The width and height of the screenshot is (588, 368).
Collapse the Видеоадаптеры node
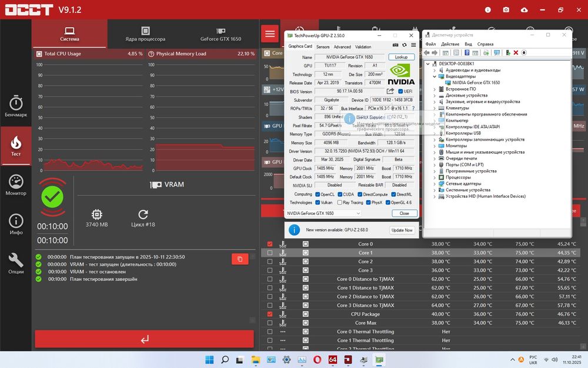pos(435,76)
